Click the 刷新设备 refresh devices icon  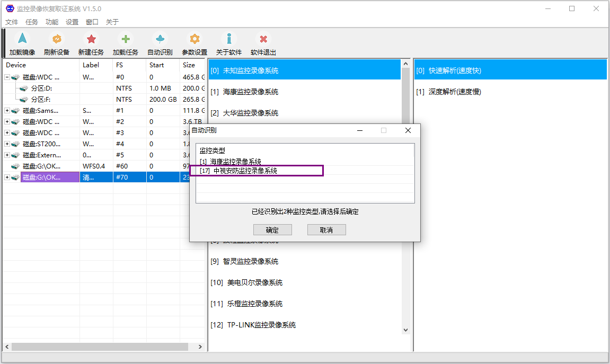(56, 39)
